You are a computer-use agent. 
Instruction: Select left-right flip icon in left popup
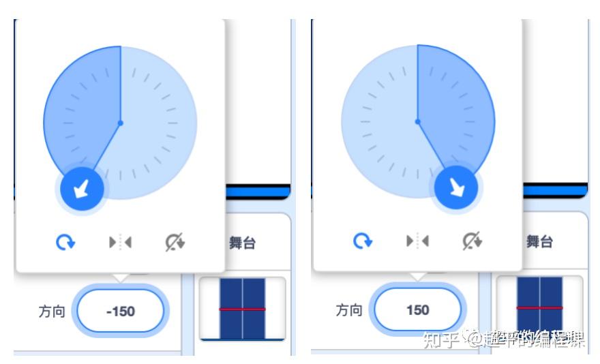[x=120, y=242]
